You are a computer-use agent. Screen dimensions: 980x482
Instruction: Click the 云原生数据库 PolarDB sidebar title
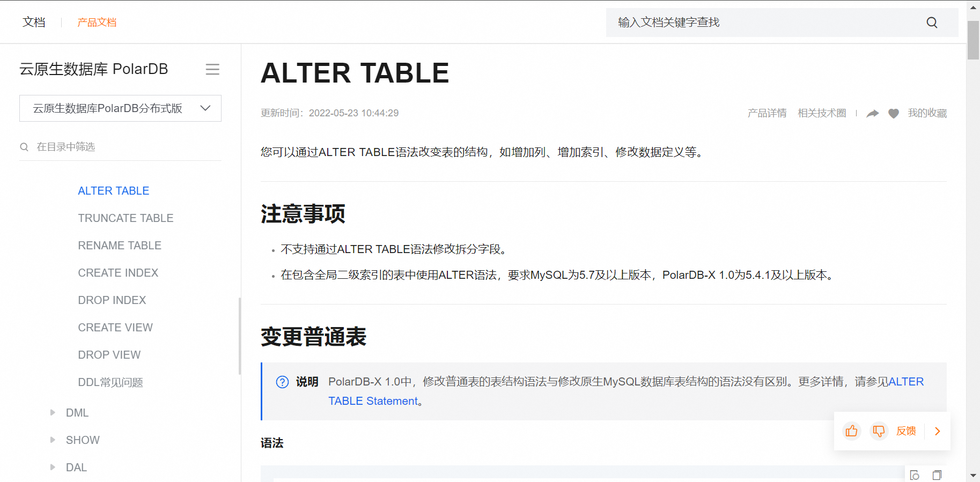[94, 69]
